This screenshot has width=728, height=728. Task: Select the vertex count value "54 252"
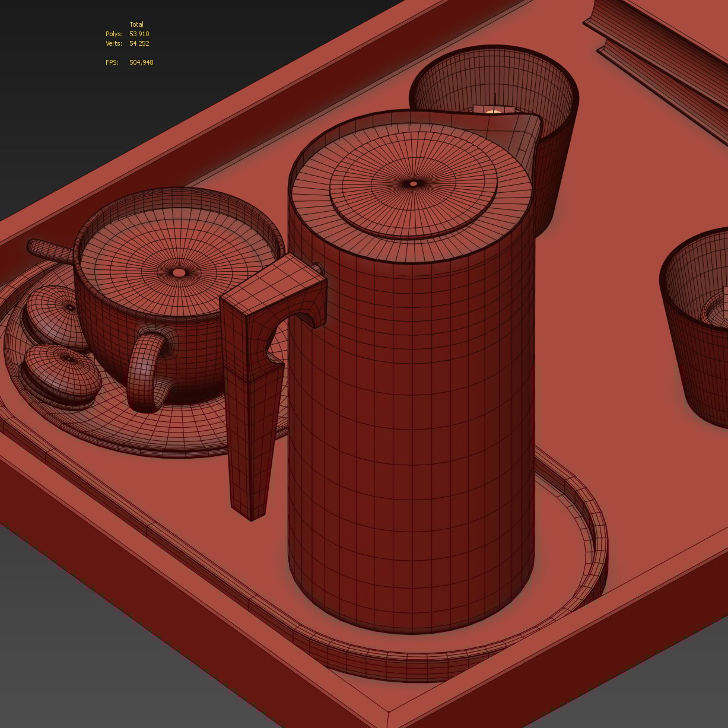pyautogui.click(x=139, y=43)
